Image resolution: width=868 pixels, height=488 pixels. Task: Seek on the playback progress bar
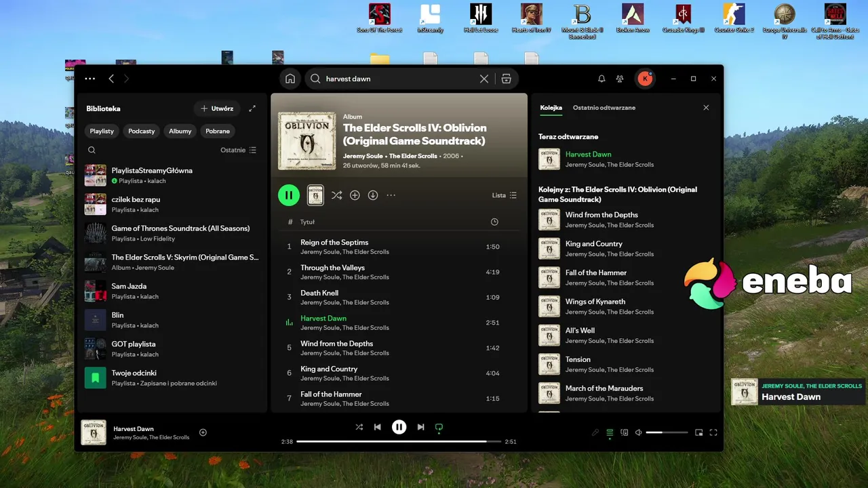pos(399,441)
